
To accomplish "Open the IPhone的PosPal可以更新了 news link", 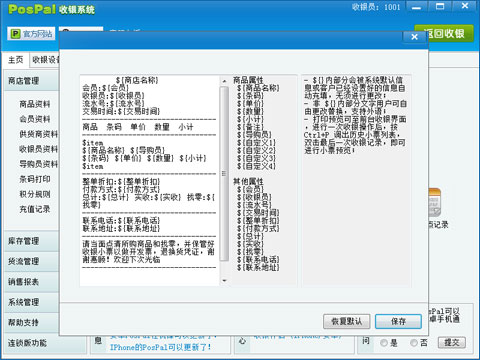I will (160, 347).
